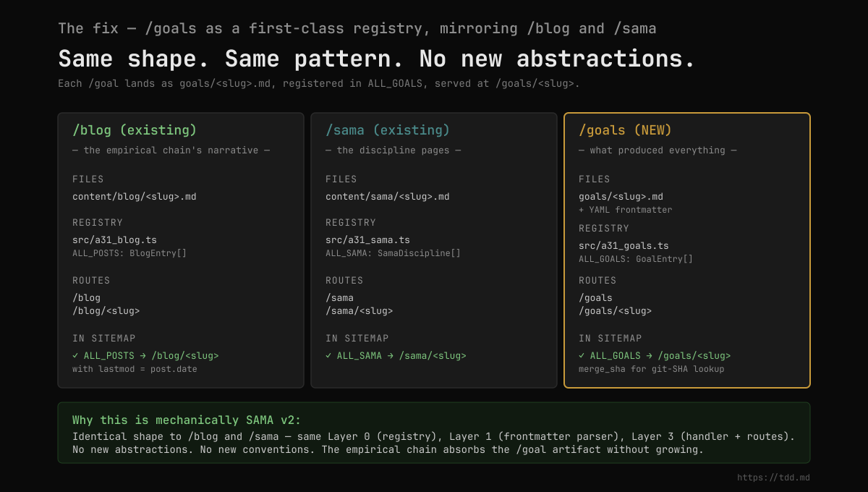Click the src/a31_blog.ts registry entry
Screen dimensions: 868x492
[114, 240]
